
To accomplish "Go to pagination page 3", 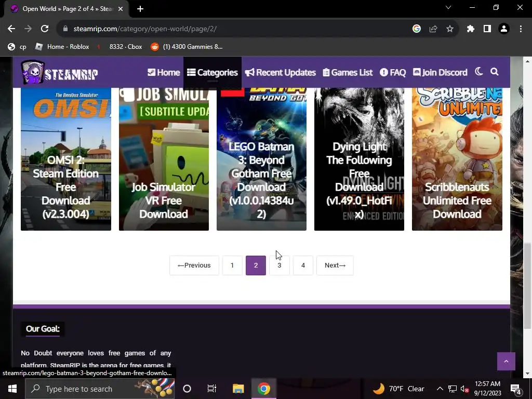I will [x=279, y=265].
